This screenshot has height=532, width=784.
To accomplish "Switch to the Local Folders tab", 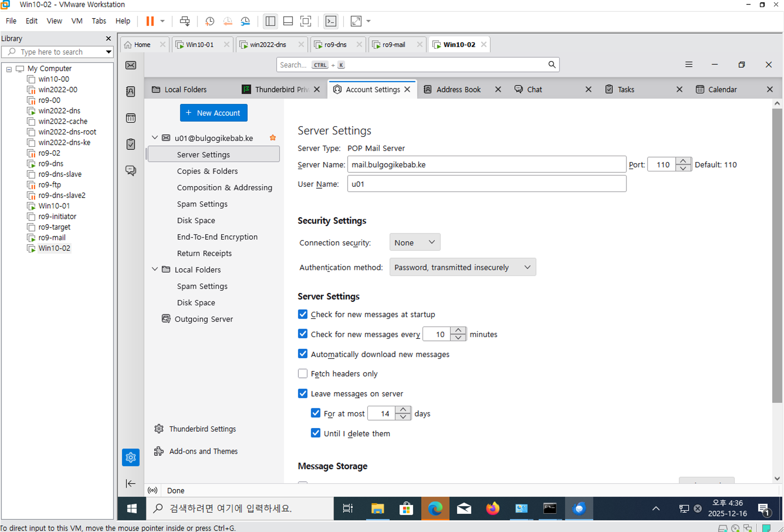I will pyautogui.click(x=185, y=89).
